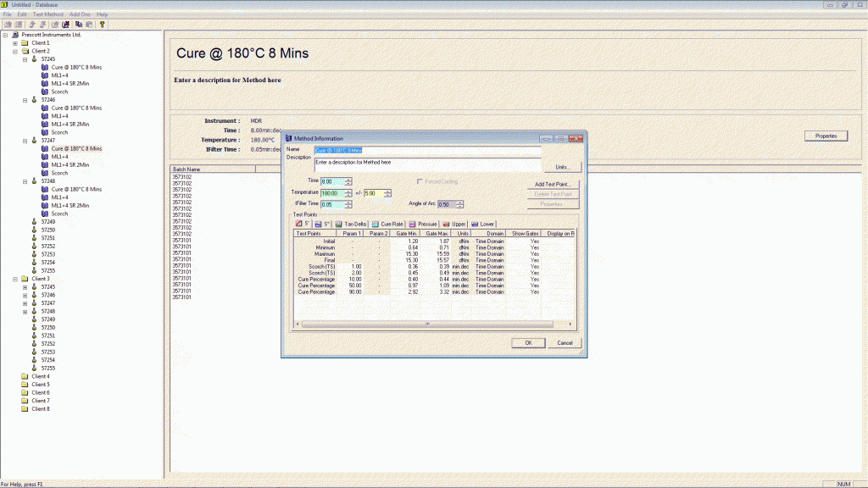
Task: Click the yellow Help question mark toolbar icon
Action: [102, 25]
